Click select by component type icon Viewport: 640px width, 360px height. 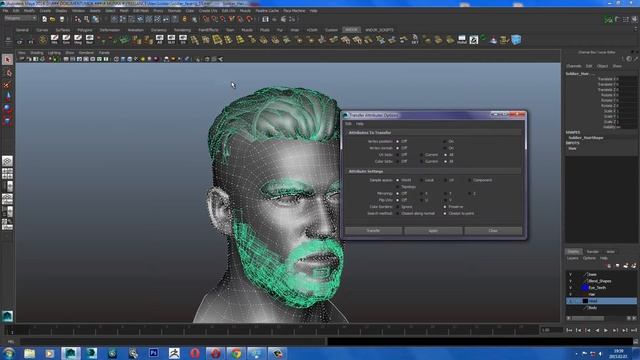(x=96, y=19)
